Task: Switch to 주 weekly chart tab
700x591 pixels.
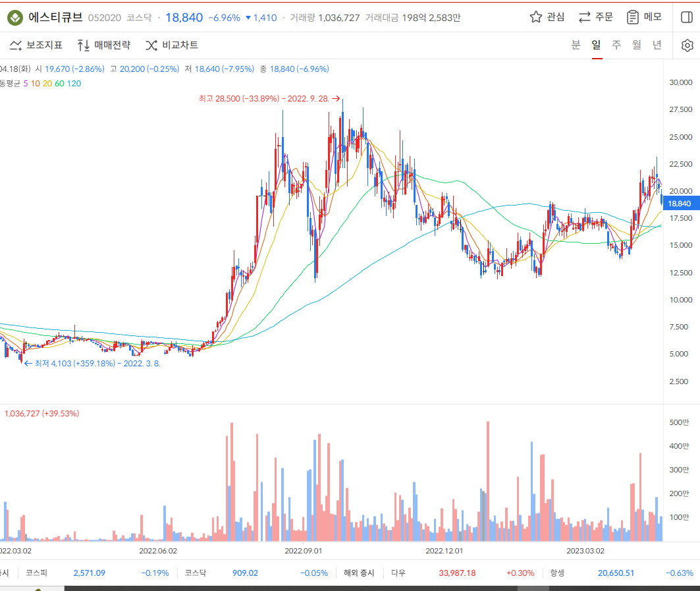Action: pos(616,45)
